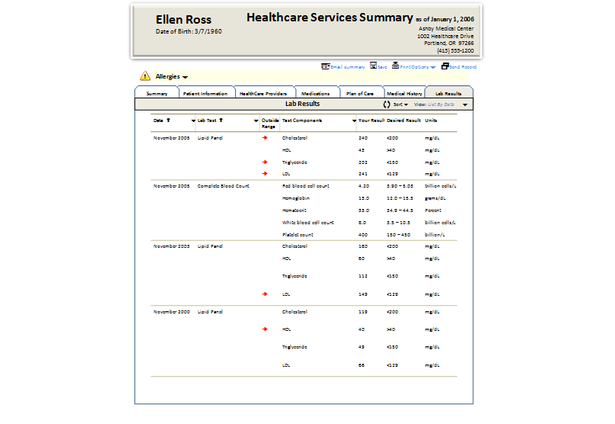The image size is (615, 424).
Task: Click the Email summary envelope icon
Action: pyautogui.click(x=325, y=66)
